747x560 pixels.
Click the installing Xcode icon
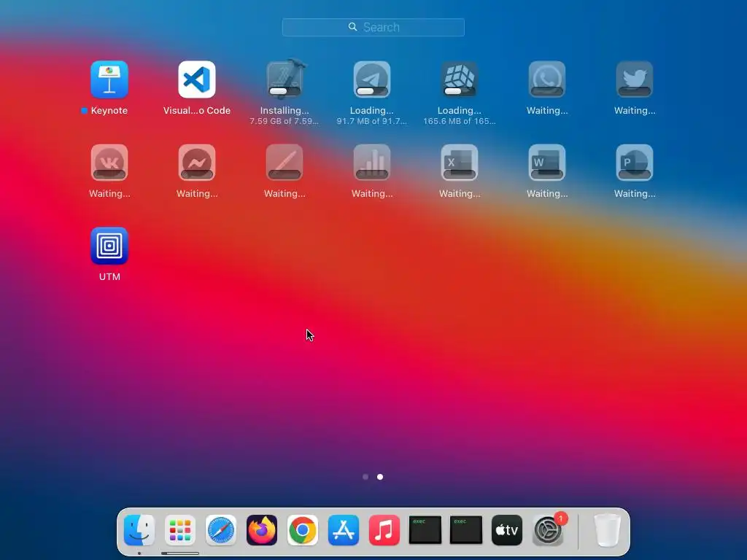tap(285, 79)
